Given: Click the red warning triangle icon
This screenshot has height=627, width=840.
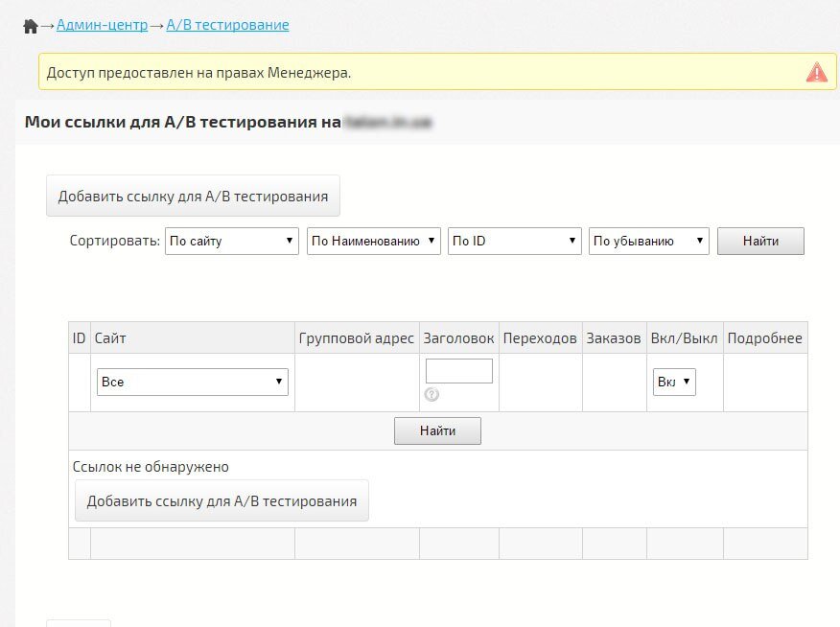Looking at the screenshot, I should click(x=816, y=72).
